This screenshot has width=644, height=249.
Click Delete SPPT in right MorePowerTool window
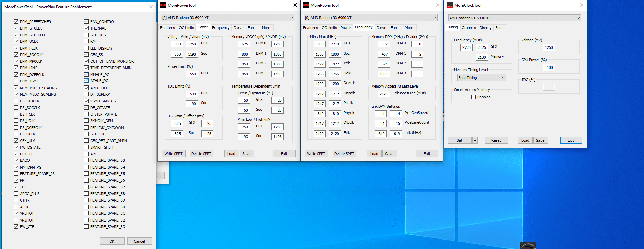click(344, 154)
